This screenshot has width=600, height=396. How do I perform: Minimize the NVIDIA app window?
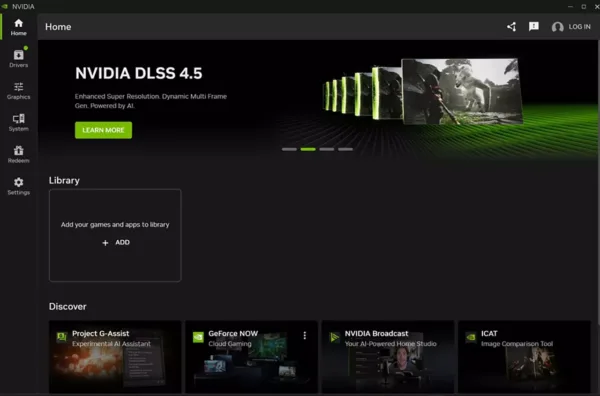point(570,7)
